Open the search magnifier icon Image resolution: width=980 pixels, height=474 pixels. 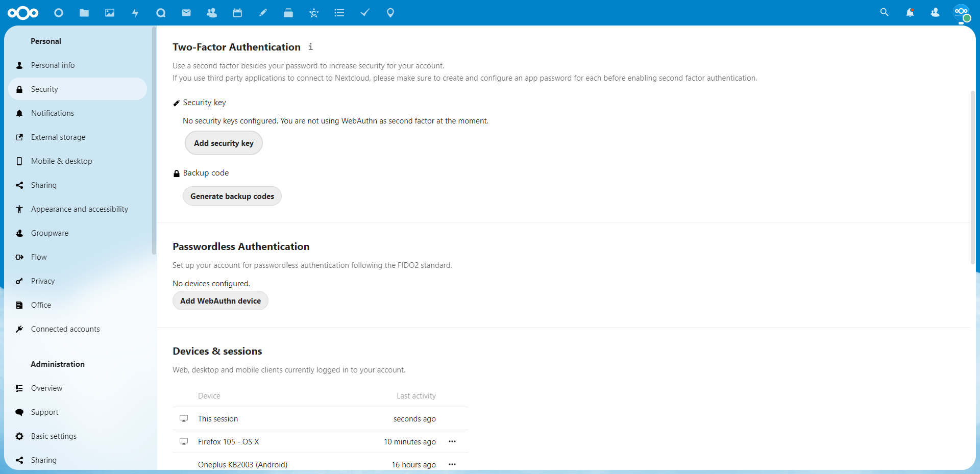click(884, 12)
